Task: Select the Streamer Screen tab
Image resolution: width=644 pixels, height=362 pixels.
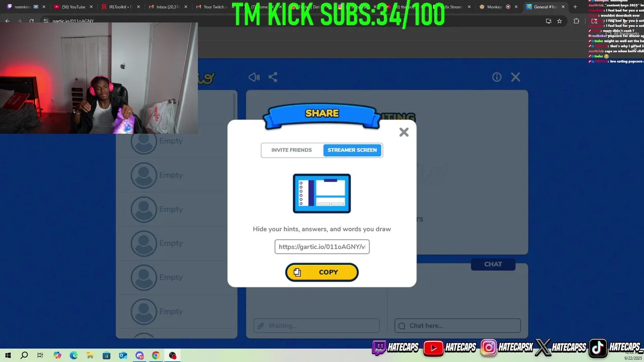Action: tap(352, 150)
